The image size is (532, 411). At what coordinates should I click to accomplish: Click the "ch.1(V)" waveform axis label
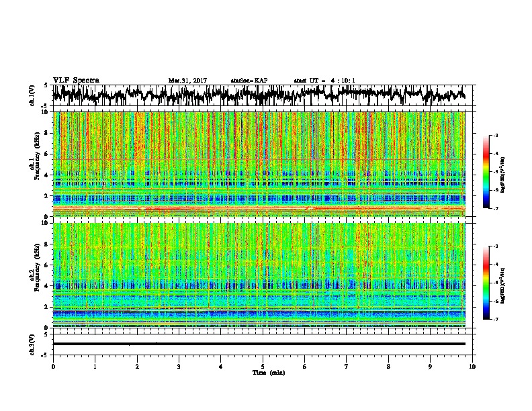pos(32,95)
